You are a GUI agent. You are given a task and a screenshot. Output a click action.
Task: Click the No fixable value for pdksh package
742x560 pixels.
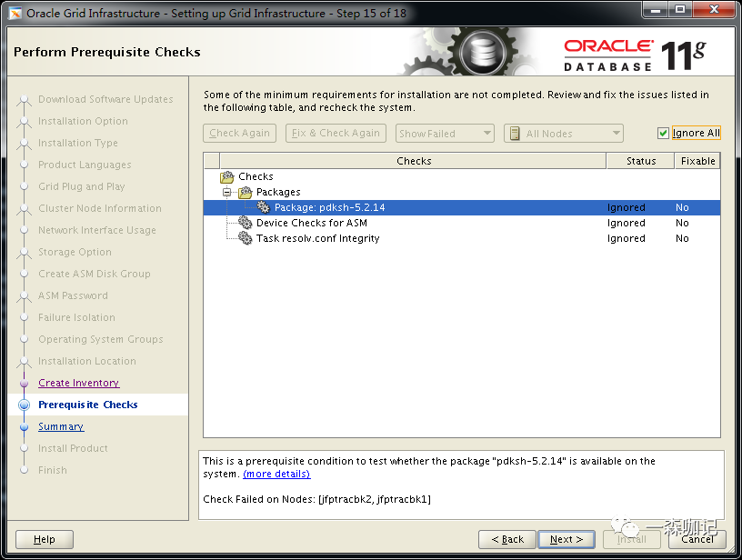(682, 207)
